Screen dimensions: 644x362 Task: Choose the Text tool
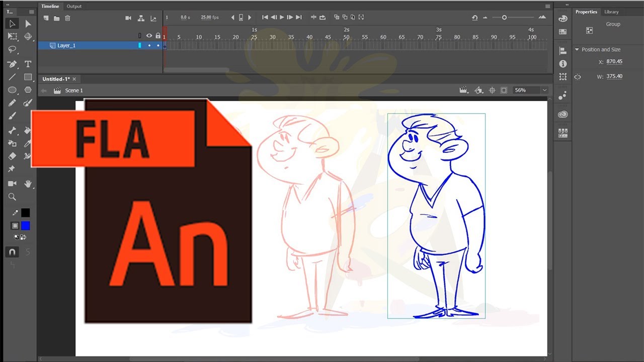(x=28, y=64)
